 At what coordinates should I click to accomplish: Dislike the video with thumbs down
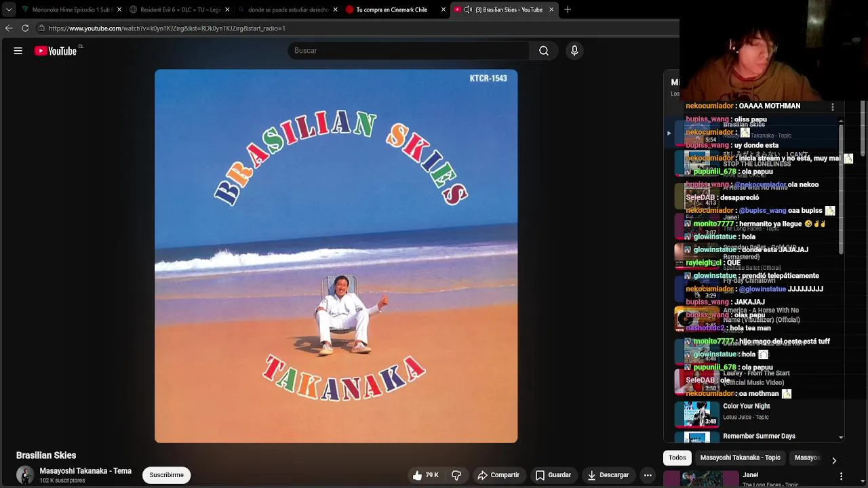click(456, 475)
